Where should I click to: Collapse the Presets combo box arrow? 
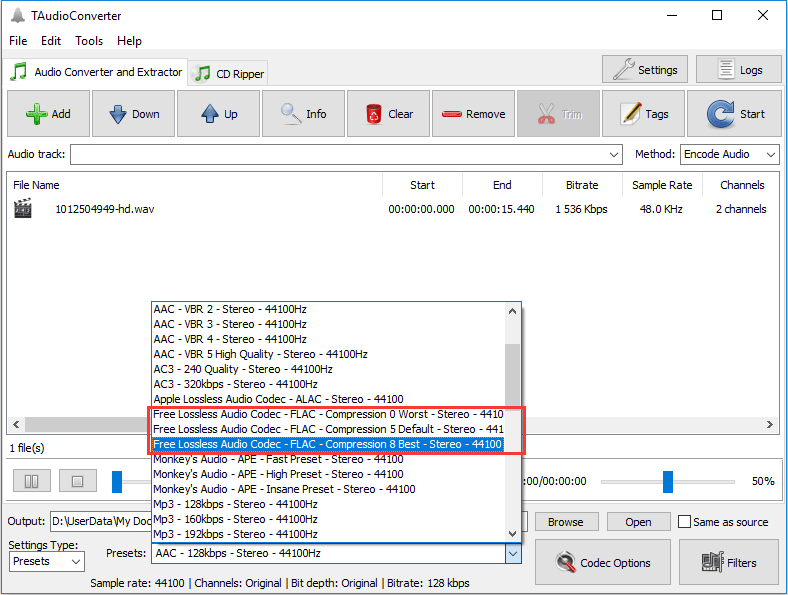tap(513, 553)
